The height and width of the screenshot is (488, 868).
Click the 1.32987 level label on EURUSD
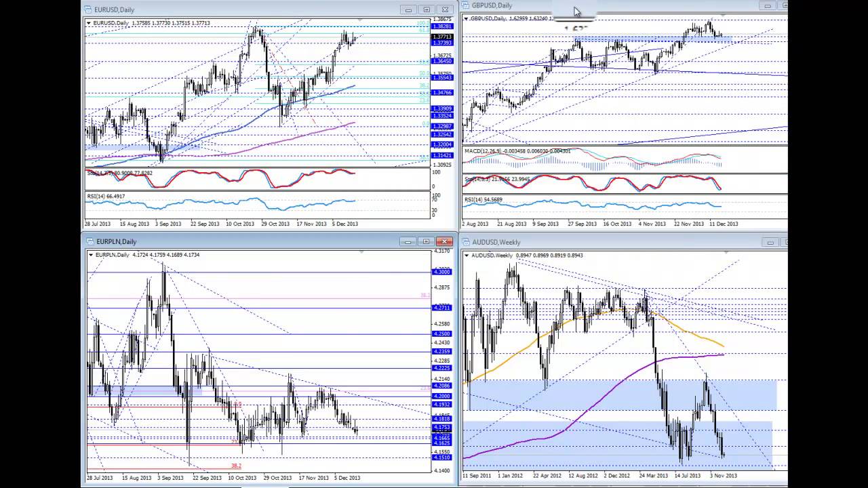click(442, 126)
